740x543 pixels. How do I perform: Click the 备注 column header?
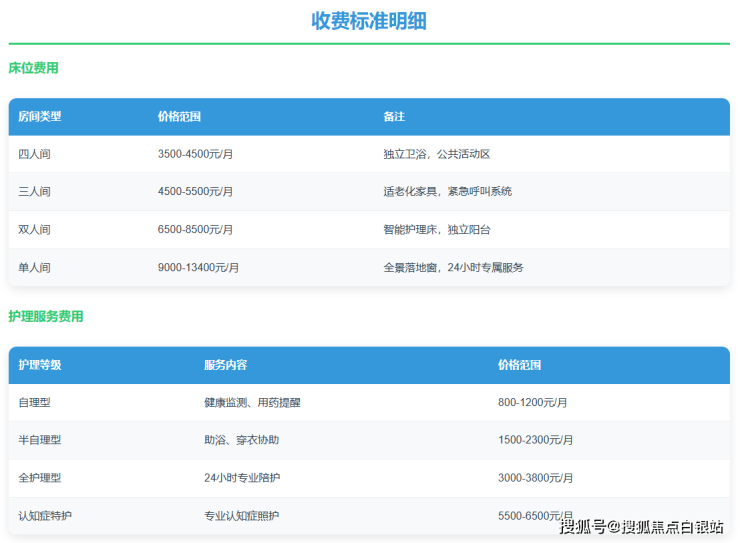tap(393, 116)
